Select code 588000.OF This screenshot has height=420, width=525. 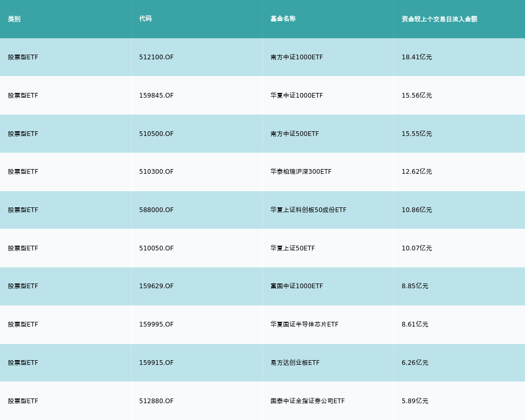click(156, 210)
